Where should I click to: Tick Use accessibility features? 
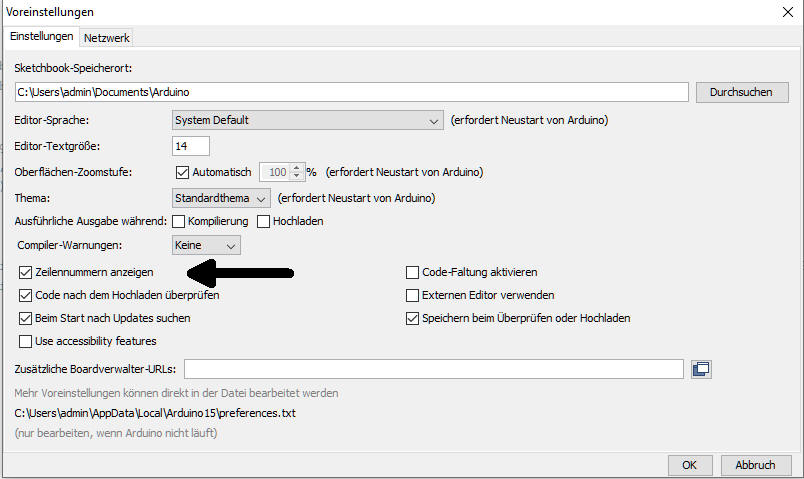click(25, 341)
